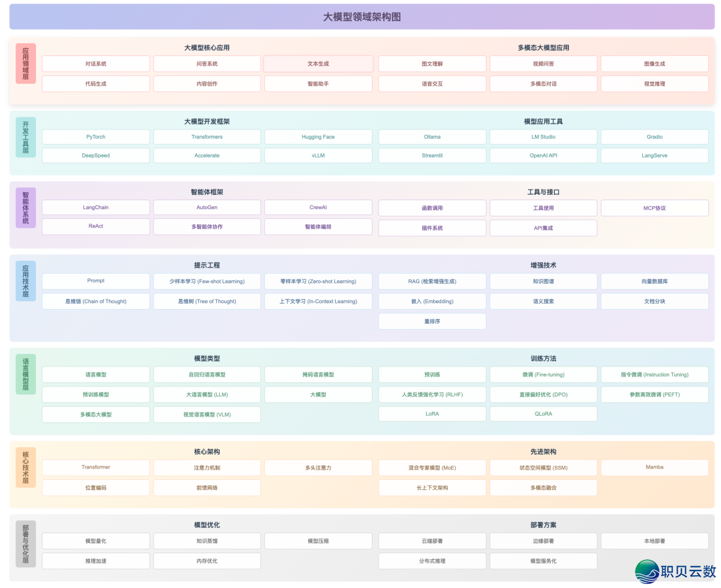Select the RAG (检索增强生成) card

pyautogui.click(x=432, y=282)
